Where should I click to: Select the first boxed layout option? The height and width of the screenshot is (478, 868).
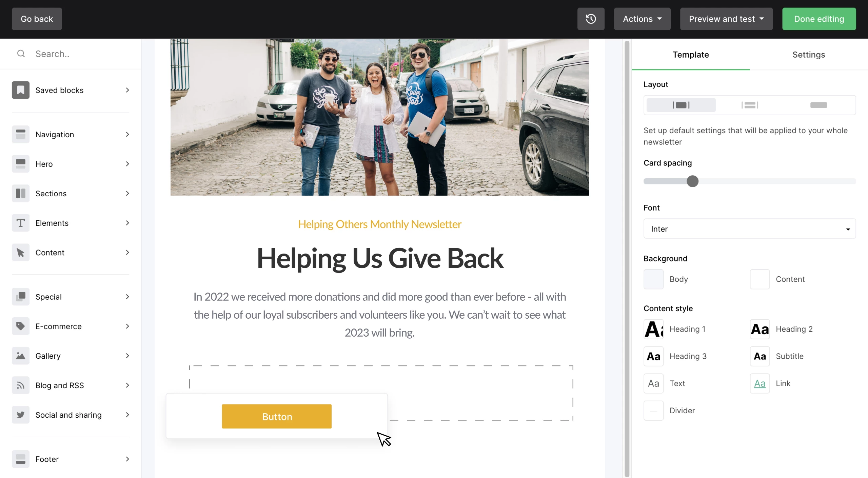(681, 105)
